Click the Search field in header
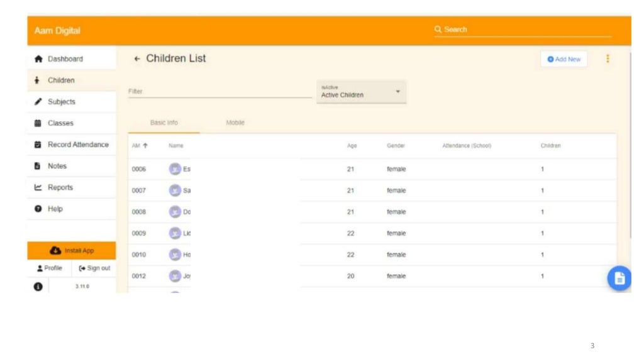Screen dimensions: 644x362 (x=523, y=30)
